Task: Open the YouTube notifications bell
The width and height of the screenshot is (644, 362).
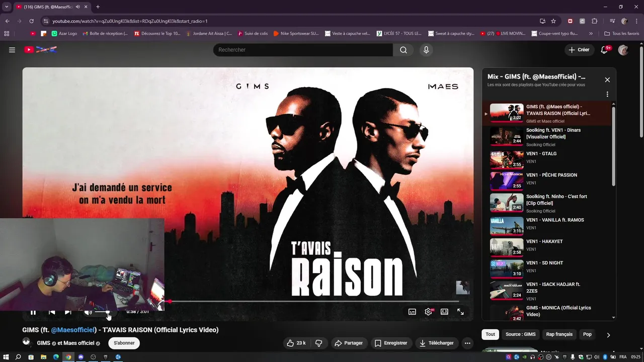Action: coord(605,50)
